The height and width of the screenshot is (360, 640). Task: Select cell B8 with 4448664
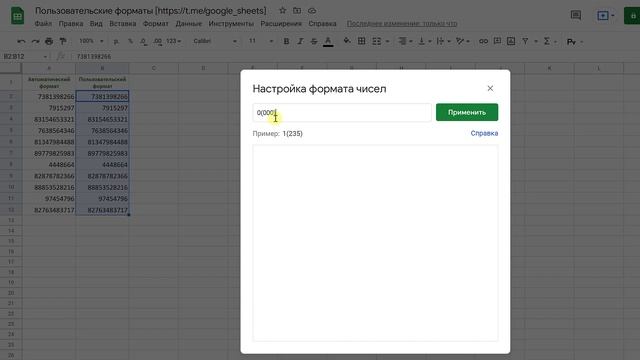tap(102, 164)
